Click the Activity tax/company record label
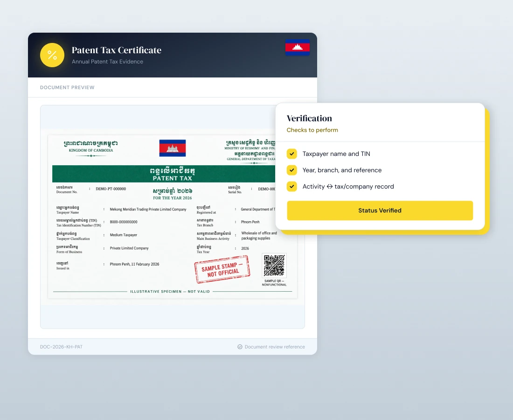 348,187
